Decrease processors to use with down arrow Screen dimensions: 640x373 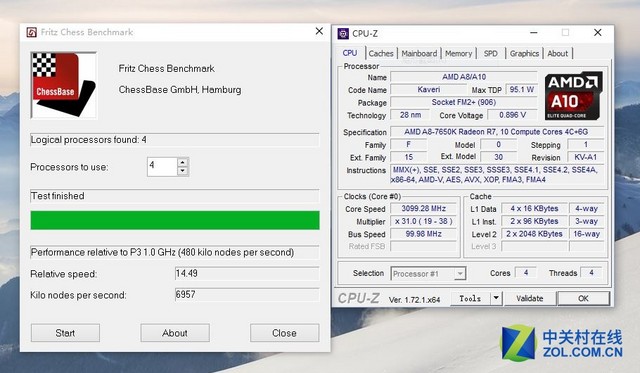click(x=183, y=171)
